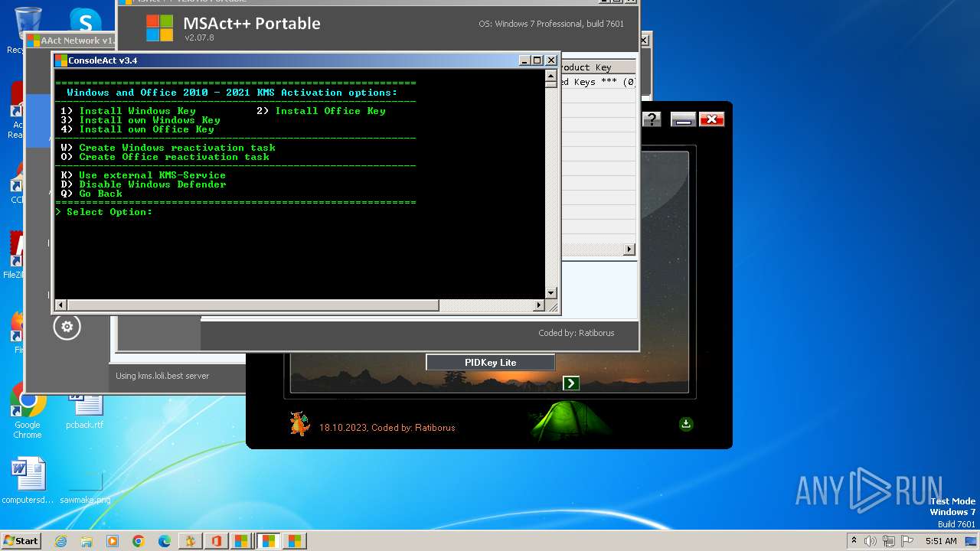
Task: Click the console horizontal scroll left arrow
Action: tap(61, 305)
